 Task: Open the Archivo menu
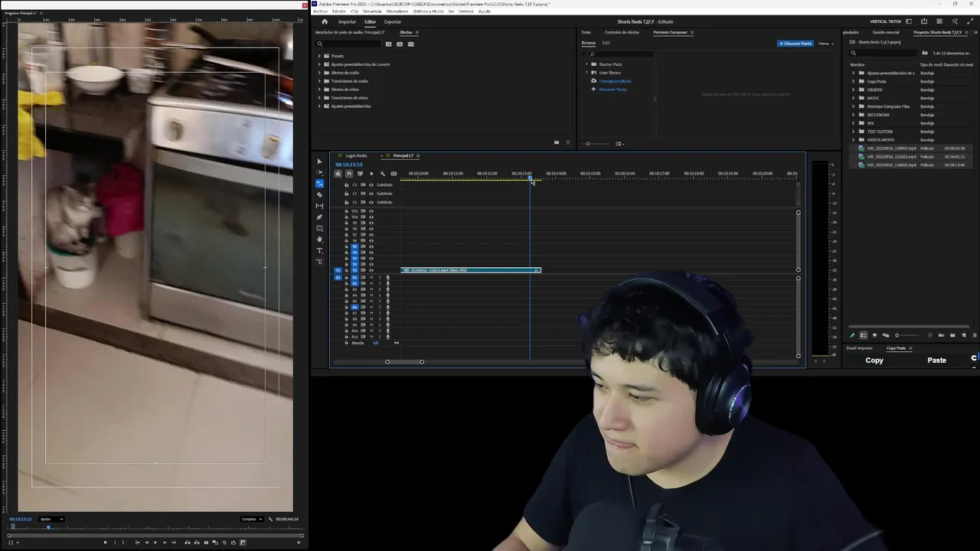[320, 11]
